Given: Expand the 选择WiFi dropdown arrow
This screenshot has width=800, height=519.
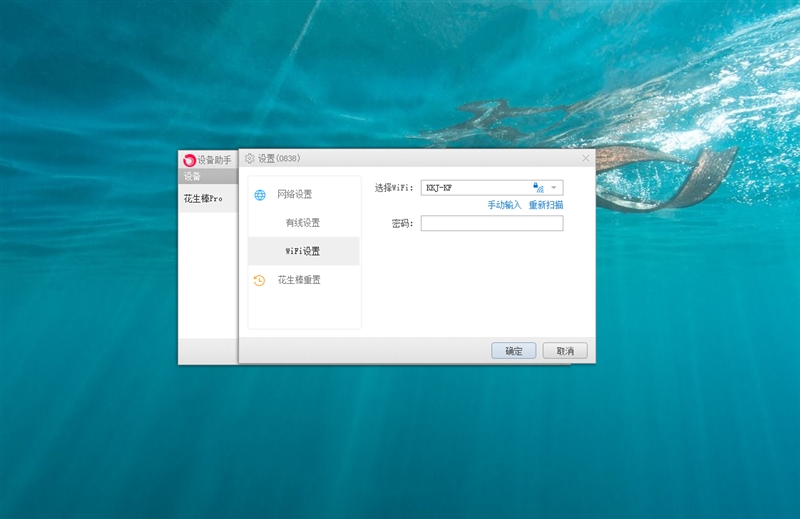Looking at the screenshot, I should [x=554, y=187].
